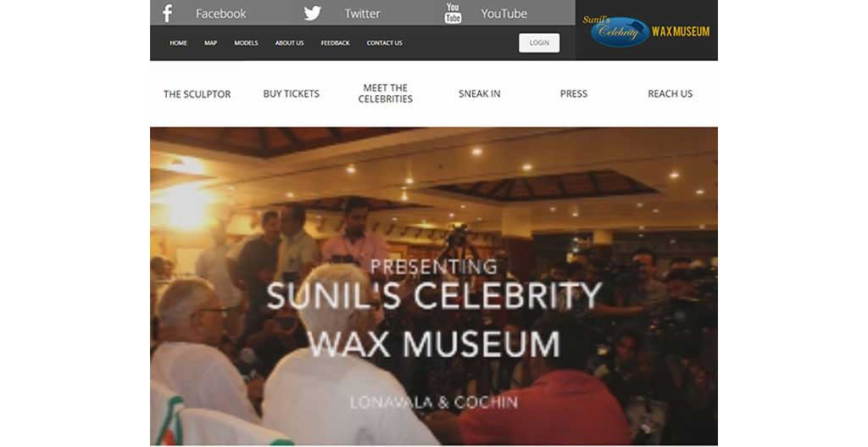Select the SNEAK IN tab
868x447 pixels.
tap(480, 94)
